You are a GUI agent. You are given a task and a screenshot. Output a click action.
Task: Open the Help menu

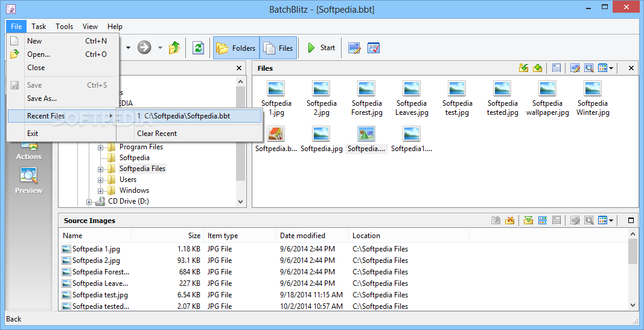click(115, 27)
